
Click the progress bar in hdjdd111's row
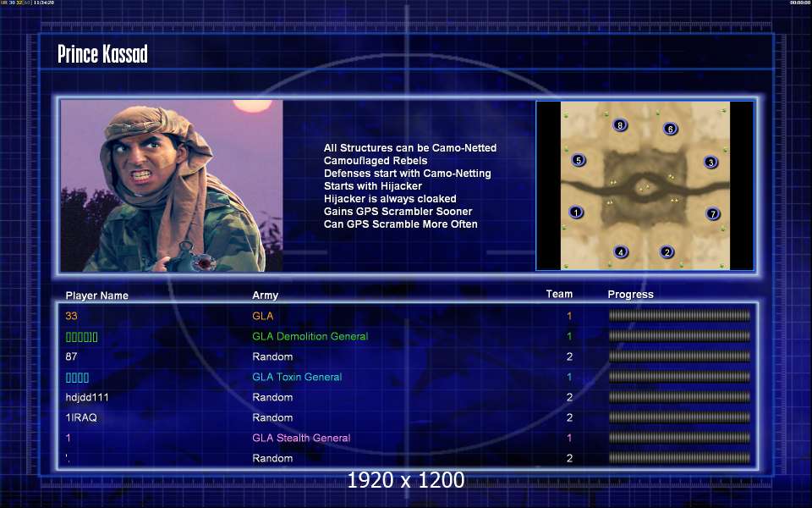pyautogui.click(x=679, y=396)
